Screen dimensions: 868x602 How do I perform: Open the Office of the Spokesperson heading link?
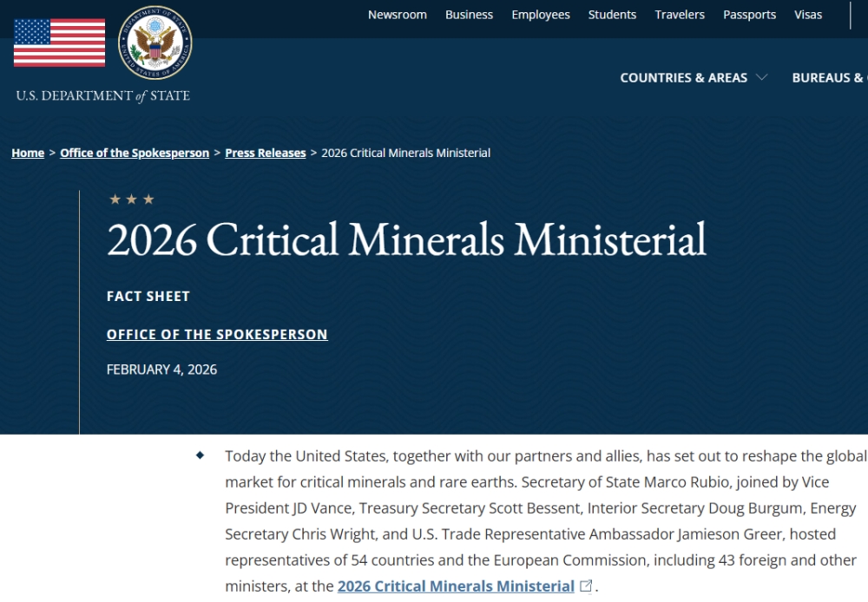[217, 334]
